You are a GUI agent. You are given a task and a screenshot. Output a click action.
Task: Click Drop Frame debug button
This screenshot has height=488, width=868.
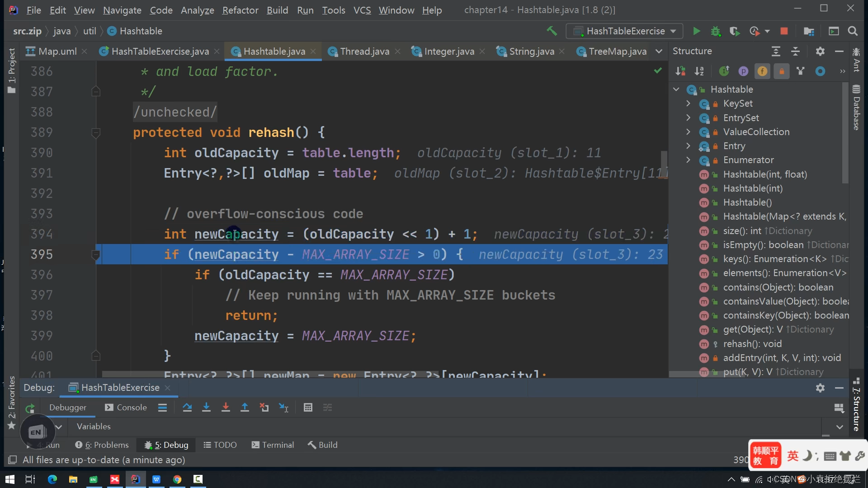[264, 408]
